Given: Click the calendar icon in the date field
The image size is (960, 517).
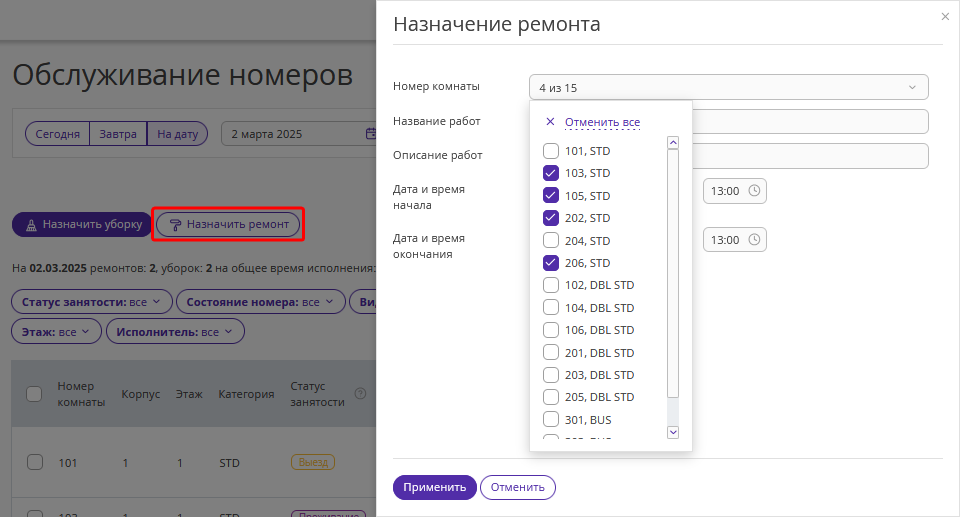Looking at the screenshot, I should (x=370, y=134).
